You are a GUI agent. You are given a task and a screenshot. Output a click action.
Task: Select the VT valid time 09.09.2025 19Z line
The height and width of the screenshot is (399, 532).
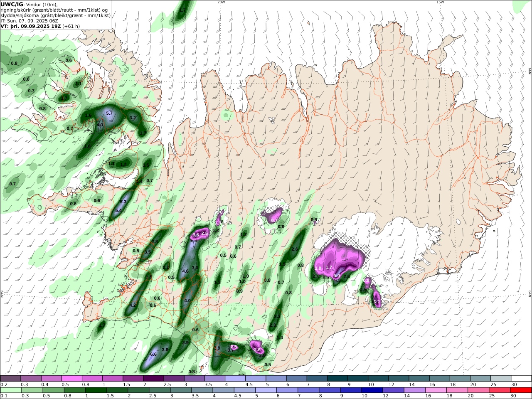[x=40, y=26]
